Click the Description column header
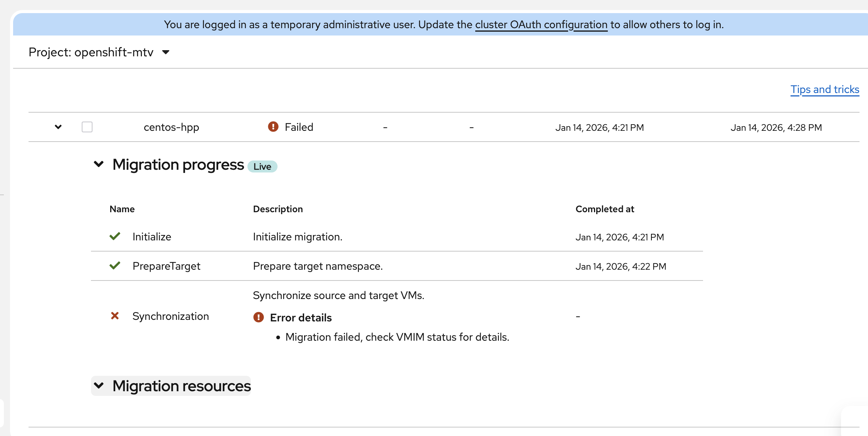The height and width of the screenshot is (436, 868). pyautogui.click(x=278, y=209)
